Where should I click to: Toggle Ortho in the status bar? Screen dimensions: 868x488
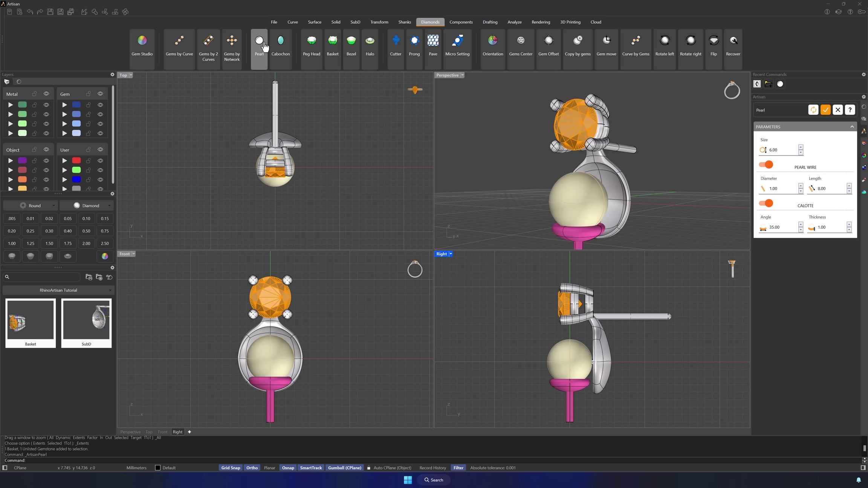pos(252,468)
